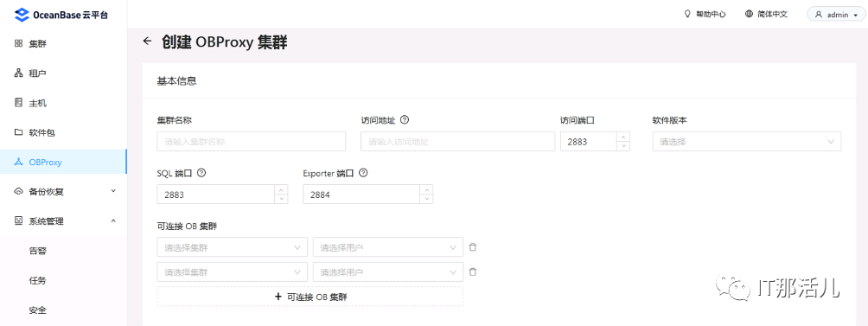Click the 软件包 folder icon in sidebar
The image size is (868, 326).
coord(18,132)
